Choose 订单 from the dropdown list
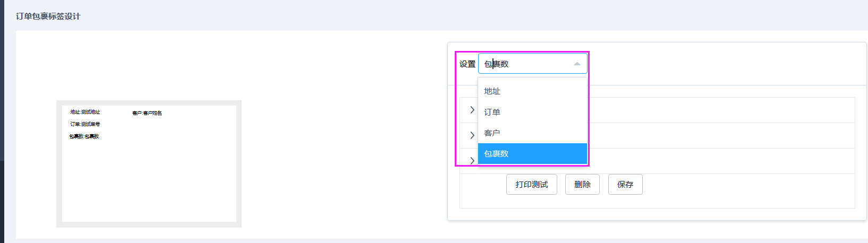Screen dimensions: 868x243 click(532, 112)
